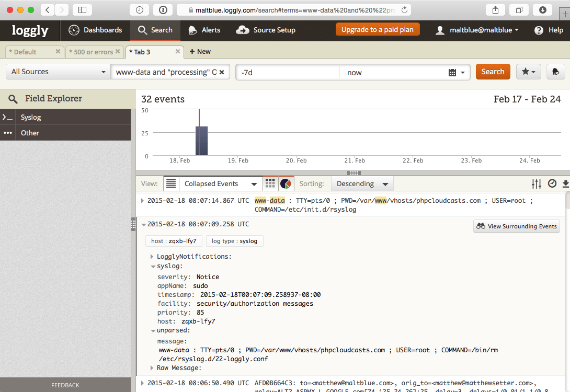Open the Descending sorting dropdown
570x392 pixels.
(x=362, y=183)
